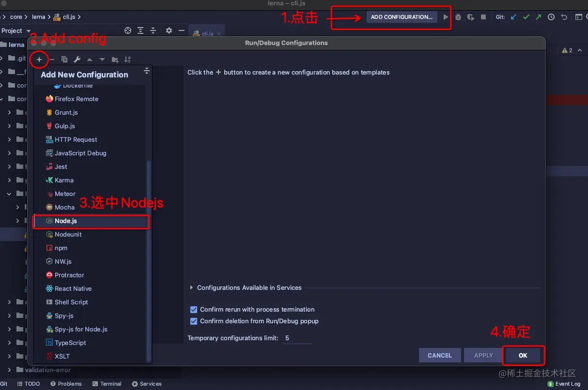Click the Copy Configuration icon
This screenshot has width=588, height=390.
(64, 60)
